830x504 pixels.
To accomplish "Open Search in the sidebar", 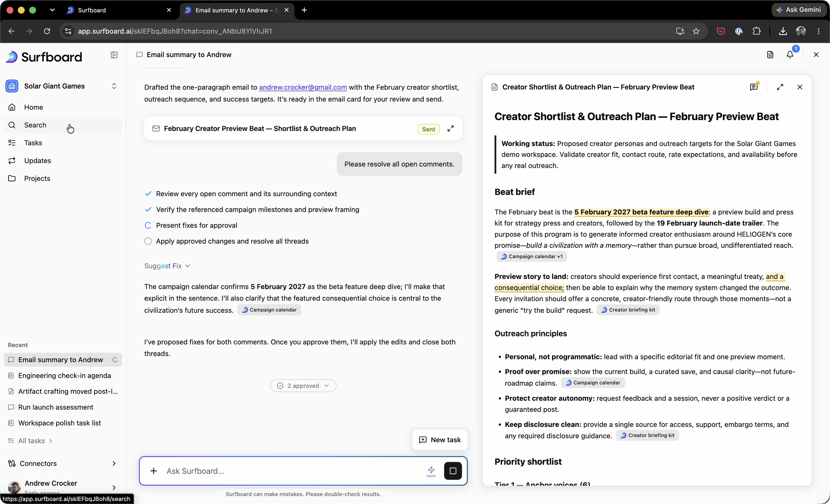I will pyautogui.click(x=63, y=125).
